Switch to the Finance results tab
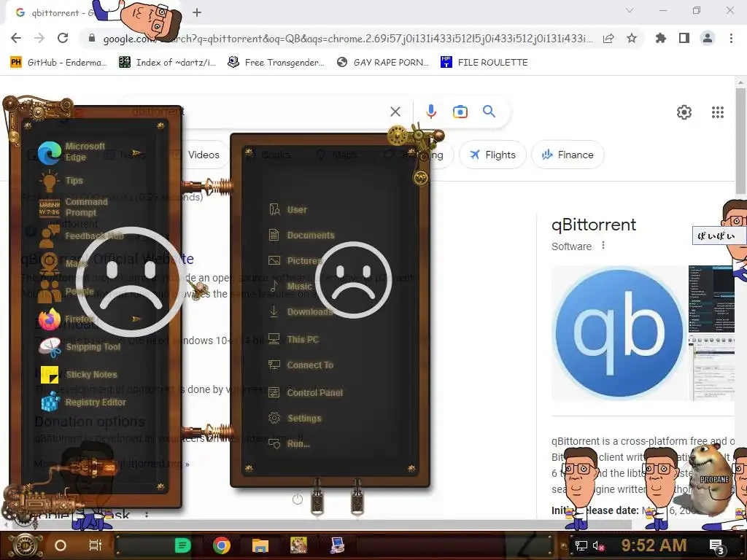747x560 pixels. click(568, 155)
